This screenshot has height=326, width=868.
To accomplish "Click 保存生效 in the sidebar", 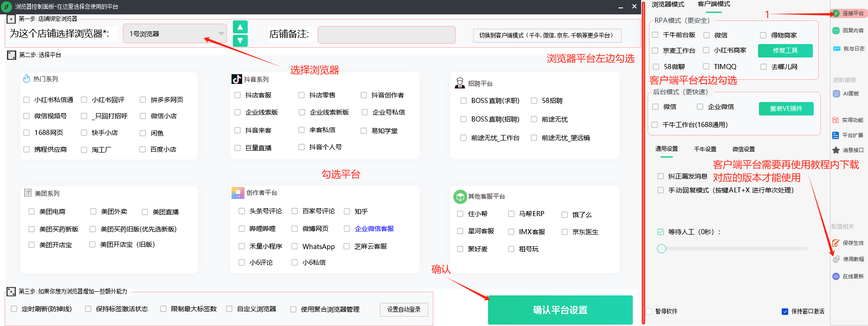I will click(849, 243).
